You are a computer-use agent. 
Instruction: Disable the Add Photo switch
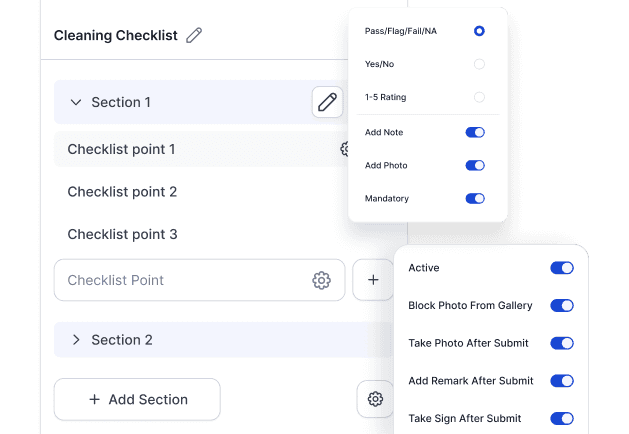475,165
